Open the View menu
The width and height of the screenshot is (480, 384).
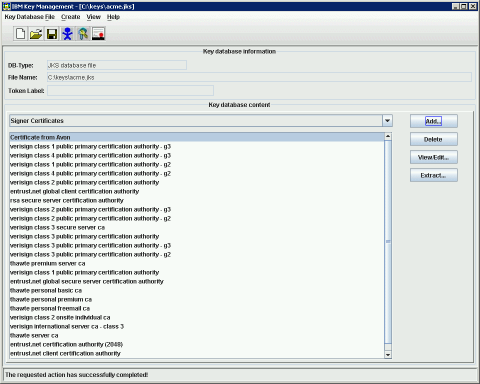pos(93,17)
